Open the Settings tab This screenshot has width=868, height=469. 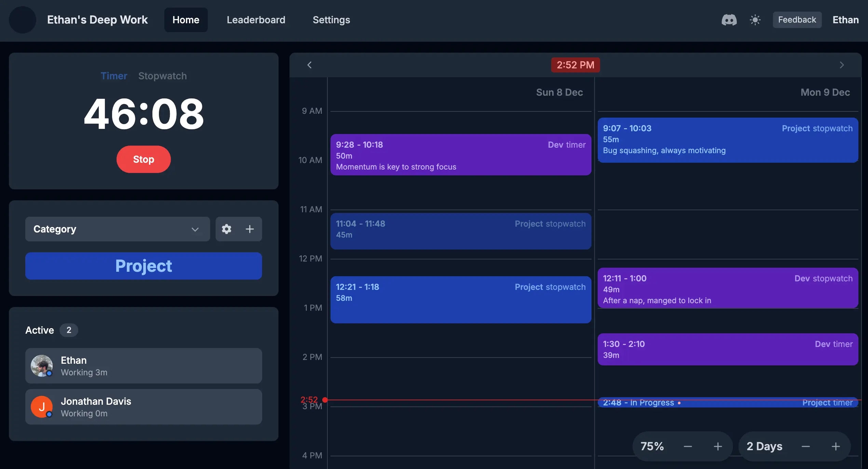[331, 20]
